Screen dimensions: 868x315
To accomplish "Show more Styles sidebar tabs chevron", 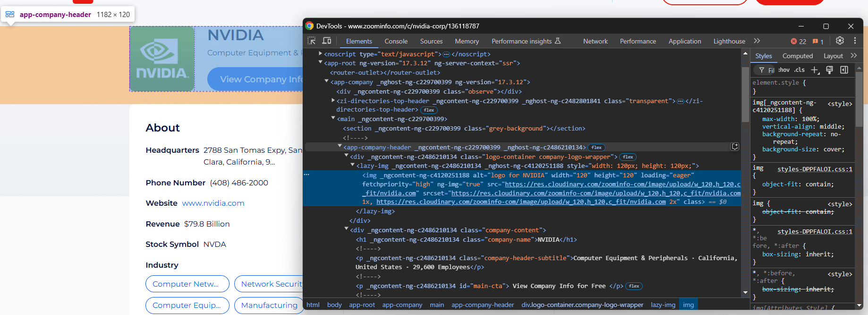I will pos(853,56).
